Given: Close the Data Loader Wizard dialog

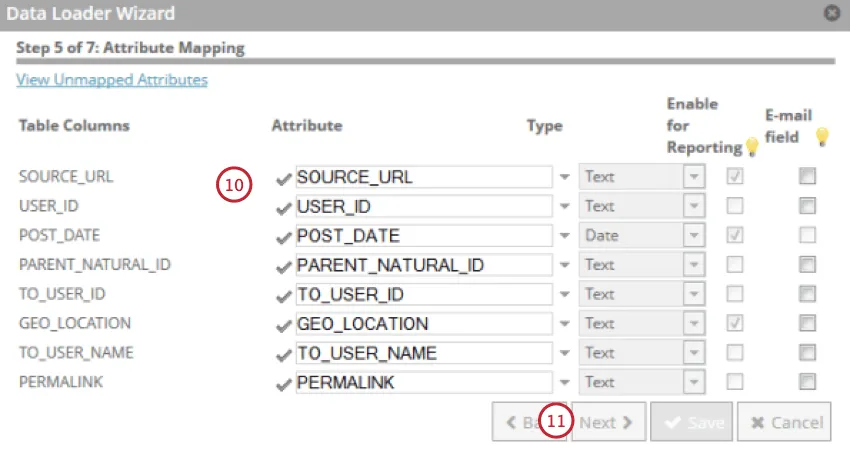Looking at the screenshot, I should 830,14.
